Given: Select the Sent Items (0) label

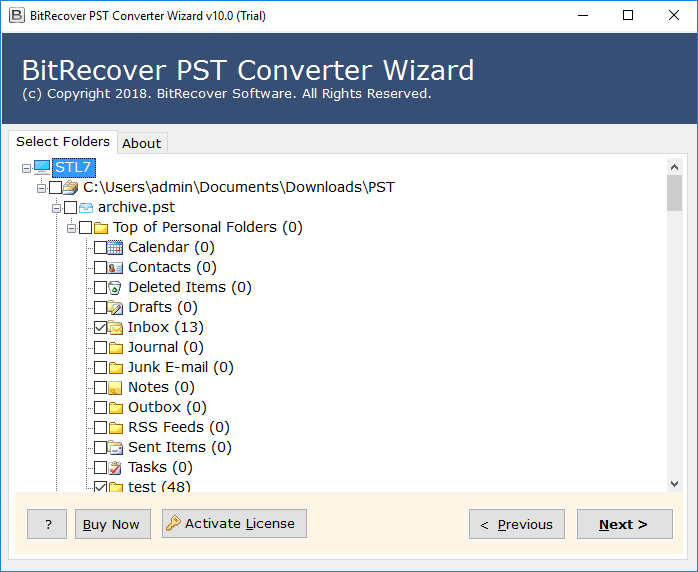Looking at the screenshot, I should coord(180,447).
